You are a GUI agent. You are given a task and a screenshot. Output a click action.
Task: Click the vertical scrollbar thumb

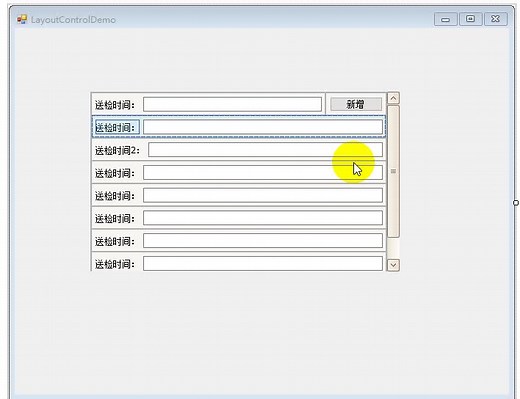click(x=393, y=171)
